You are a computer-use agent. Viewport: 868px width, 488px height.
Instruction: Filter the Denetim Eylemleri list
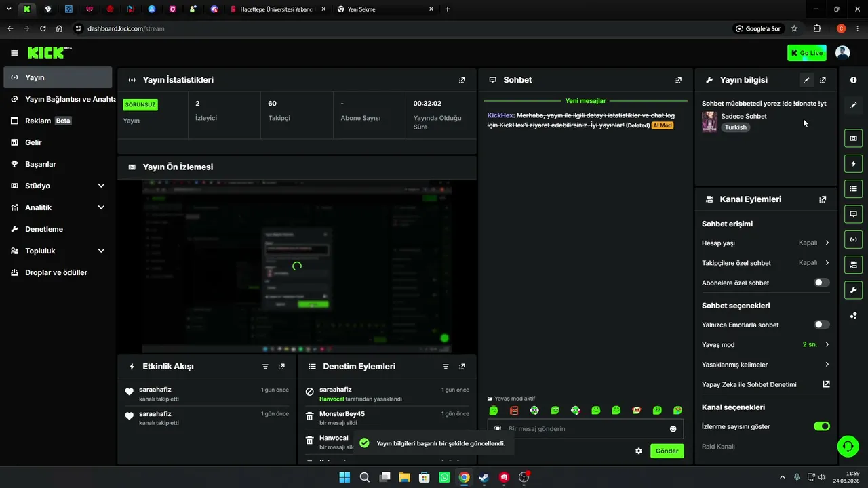446,367
